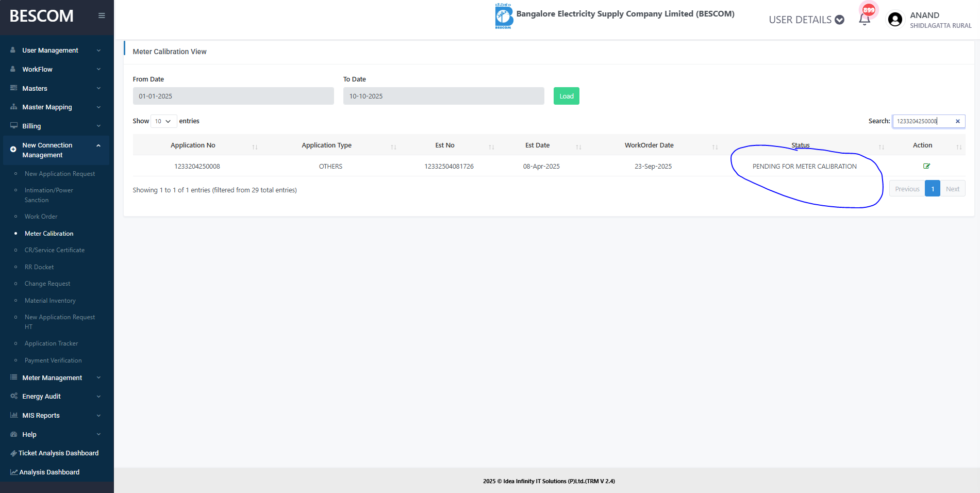Sort by Application No column arrows

coord(255,147)
